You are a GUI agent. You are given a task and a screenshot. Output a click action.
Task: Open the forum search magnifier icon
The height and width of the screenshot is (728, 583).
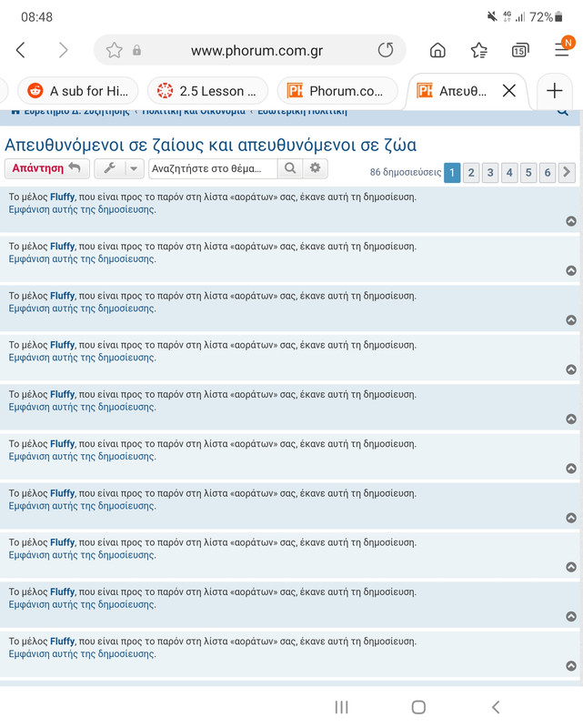pyautogui.click(x=563, y=111)
